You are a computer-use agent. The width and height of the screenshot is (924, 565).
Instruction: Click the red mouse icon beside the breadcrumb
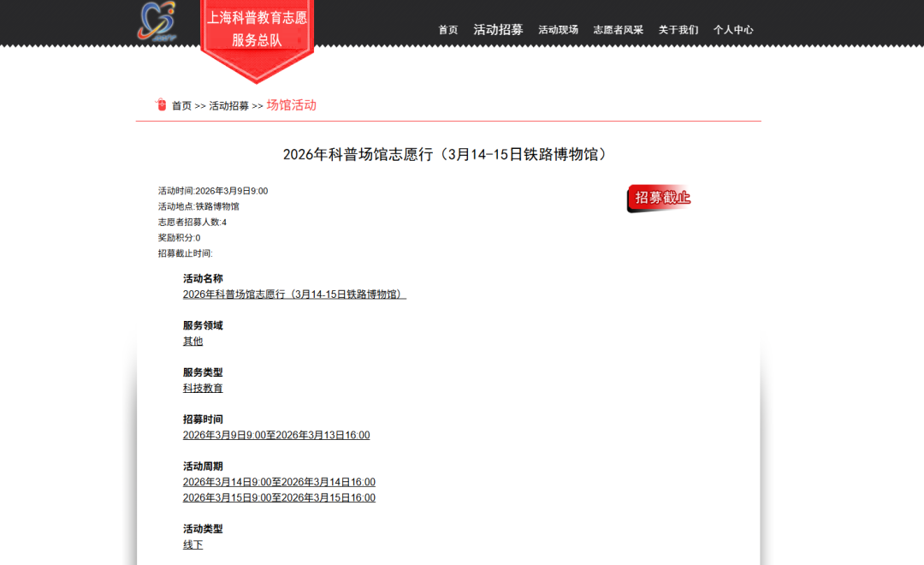(161, 104)
